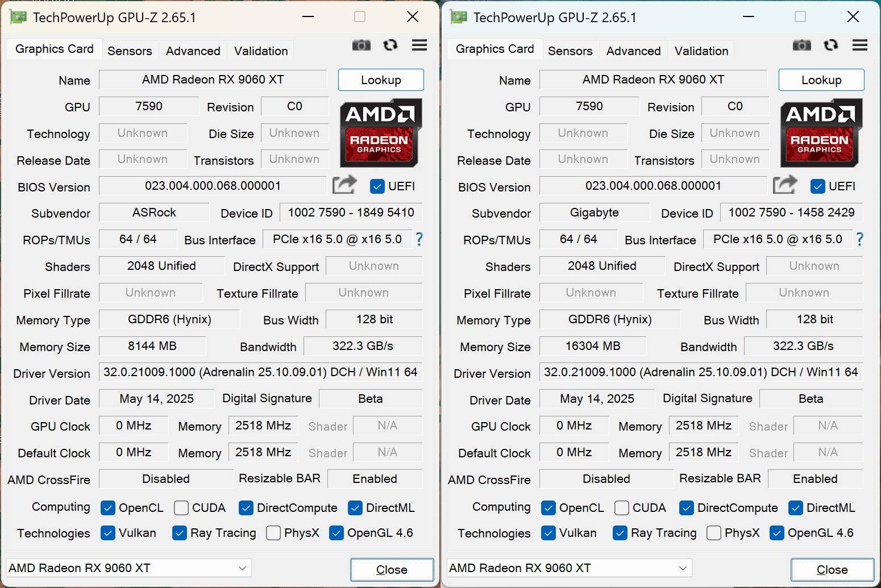Toggle CUDA checkbox in Gigabyte window

622,508
